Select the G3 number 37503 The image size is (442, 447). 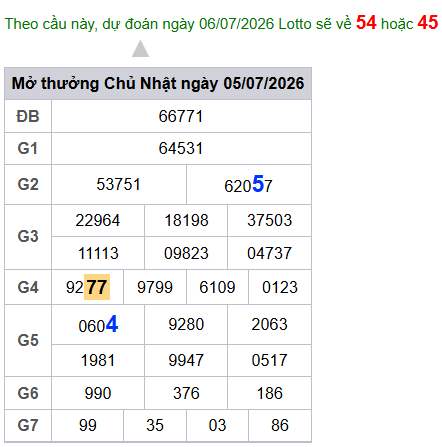pyautogui.click(x=269, y=220)
